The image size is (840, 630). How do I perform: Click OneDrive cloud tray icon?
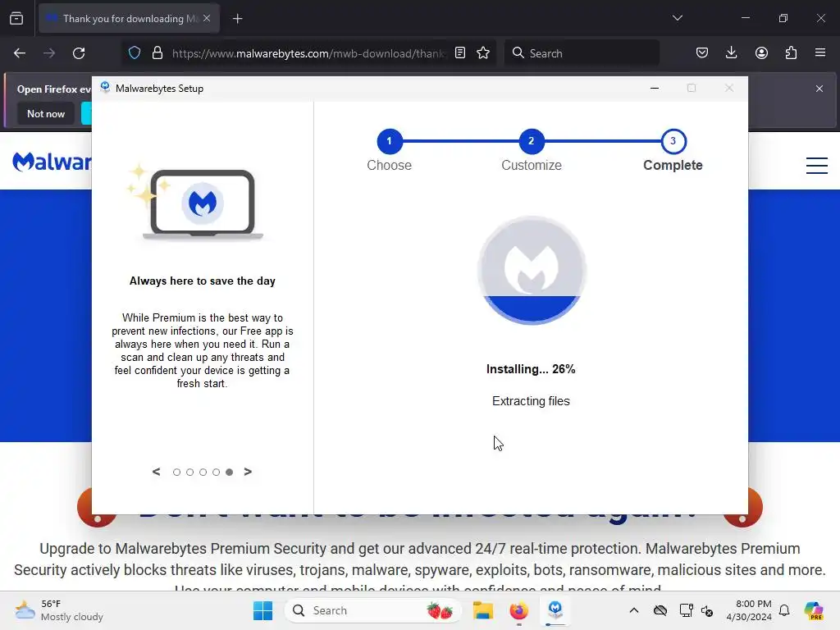660,610
